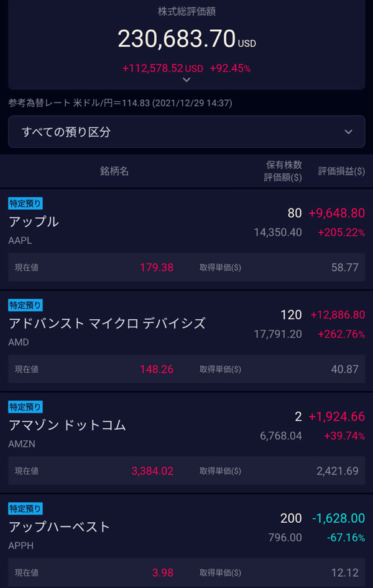Open the アップハーベスト holding
373x588 pixels.
[x=59, y=527]
